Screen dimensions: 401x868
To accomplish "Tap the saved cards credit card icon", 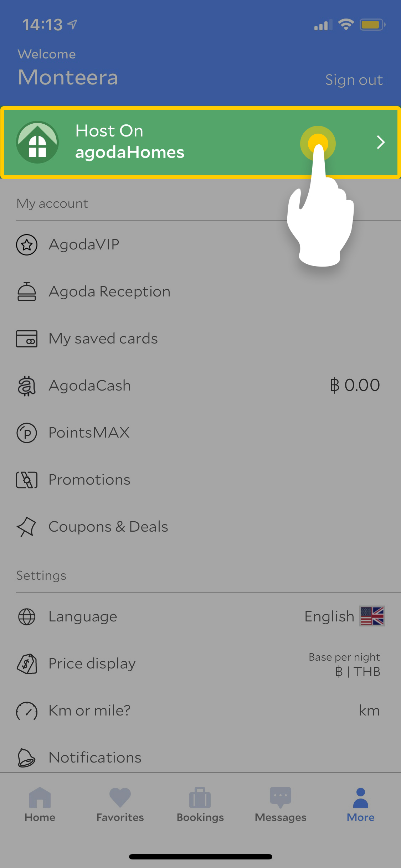I will click(x=27, y=339).
